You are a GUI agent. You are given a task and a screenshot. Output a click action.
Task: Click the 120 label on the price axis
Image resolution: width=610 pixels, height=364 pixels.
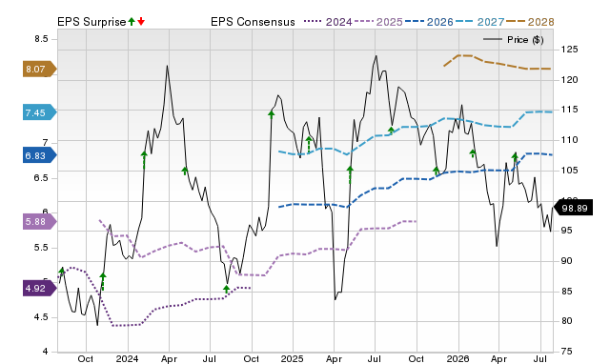[x=570, y=80]
